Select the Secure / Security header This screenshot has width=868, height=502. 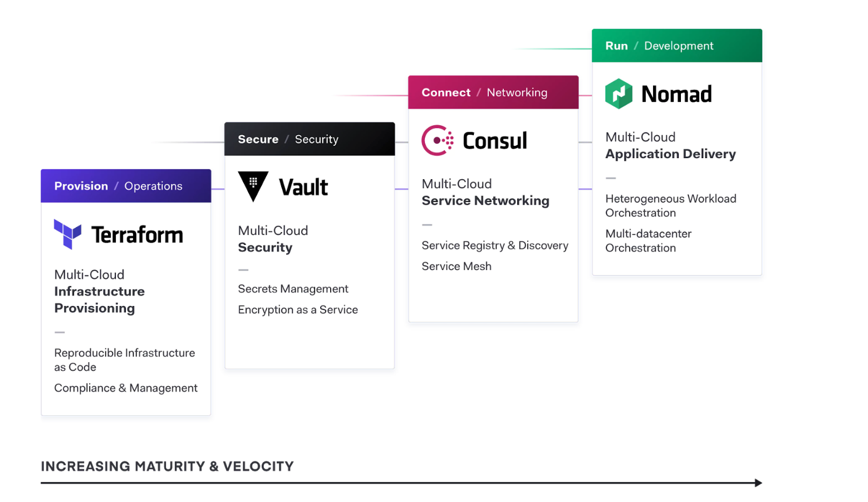310,139
